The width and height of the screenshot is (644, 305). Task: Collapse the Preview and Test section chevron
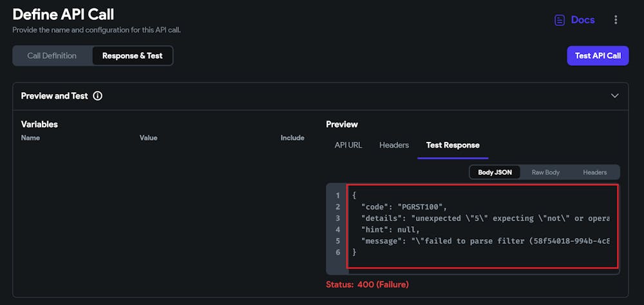pyautogui.click(x=615, y=96)
